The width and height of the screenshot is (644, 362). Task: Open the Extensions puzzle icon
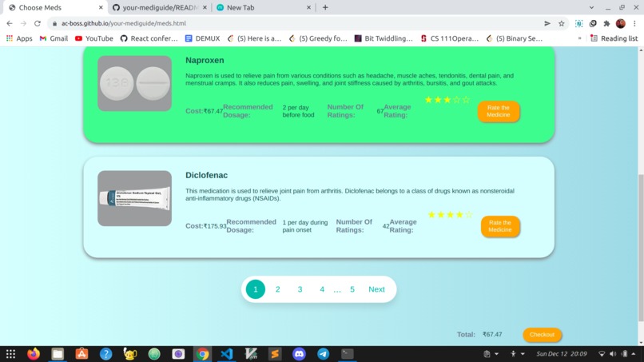606,23
